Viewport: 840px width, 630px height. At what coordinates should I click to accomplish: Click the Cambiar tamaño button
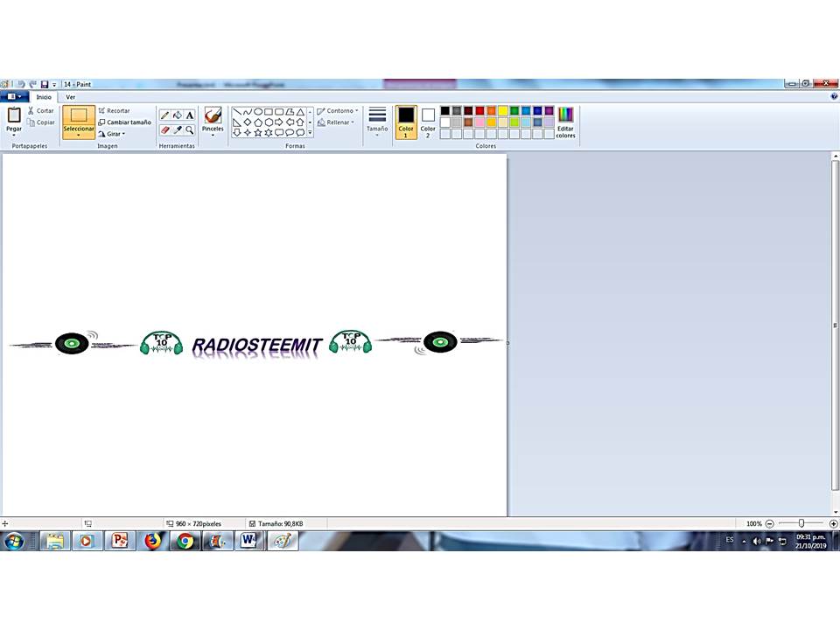(125, 122)
